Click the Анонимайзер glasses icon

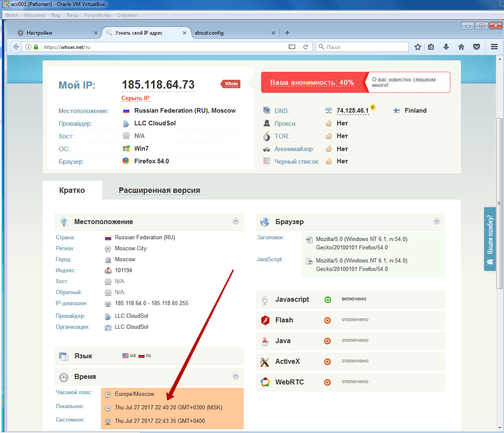[x=267, y=149]
